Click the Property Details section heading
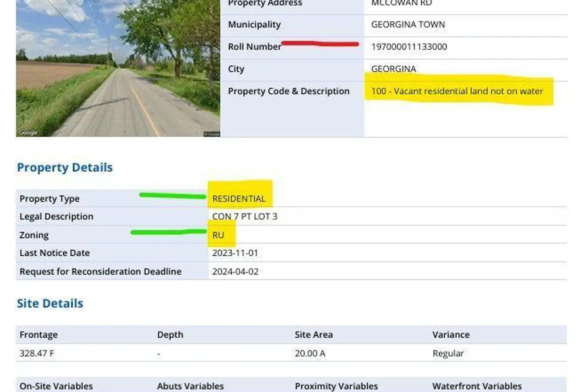Viewport: 588px width, 392px height. (65, 167)
